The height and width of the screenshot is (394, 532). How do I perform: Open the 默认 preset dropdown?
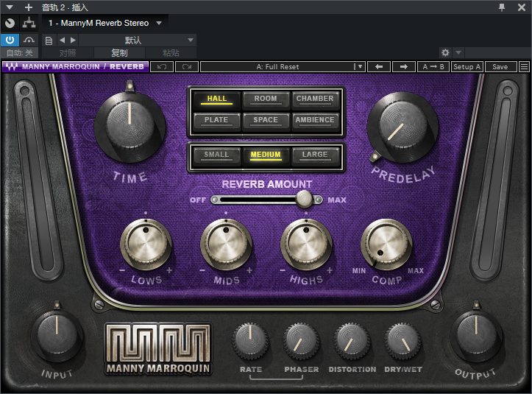(x=138, y=40)
